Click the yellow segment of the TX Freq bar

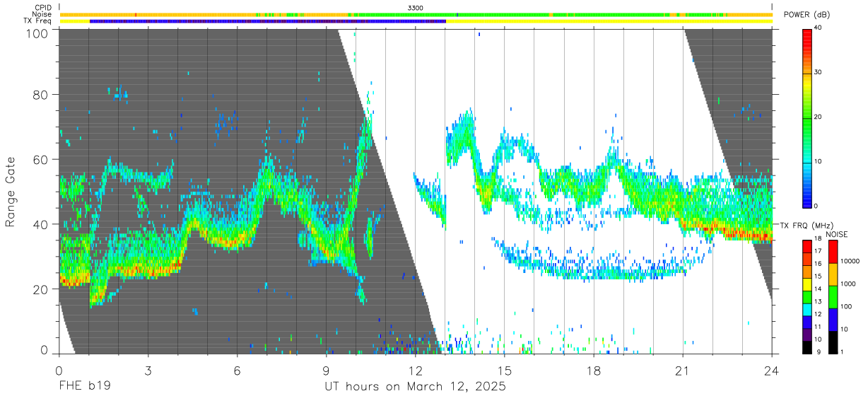click(609, 21)
